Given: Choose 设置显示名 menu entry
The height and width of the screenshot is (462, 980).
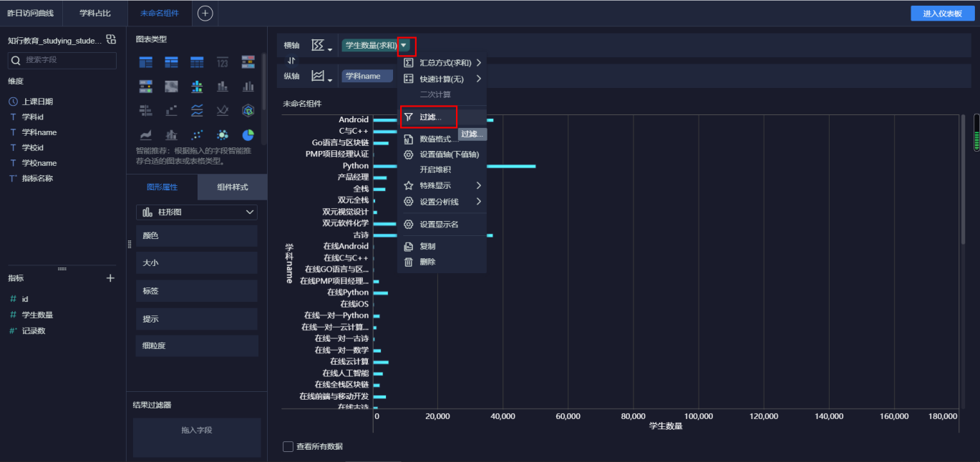Looking at the screenshot, I should pyautogui.click(x=442, y=224).
